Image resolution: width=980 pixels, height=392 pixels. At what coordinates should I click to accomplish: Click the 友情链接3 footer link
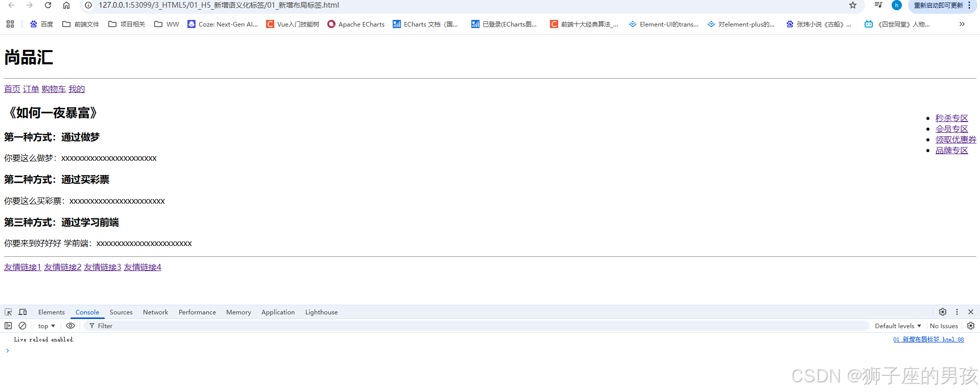pos(103,267)
